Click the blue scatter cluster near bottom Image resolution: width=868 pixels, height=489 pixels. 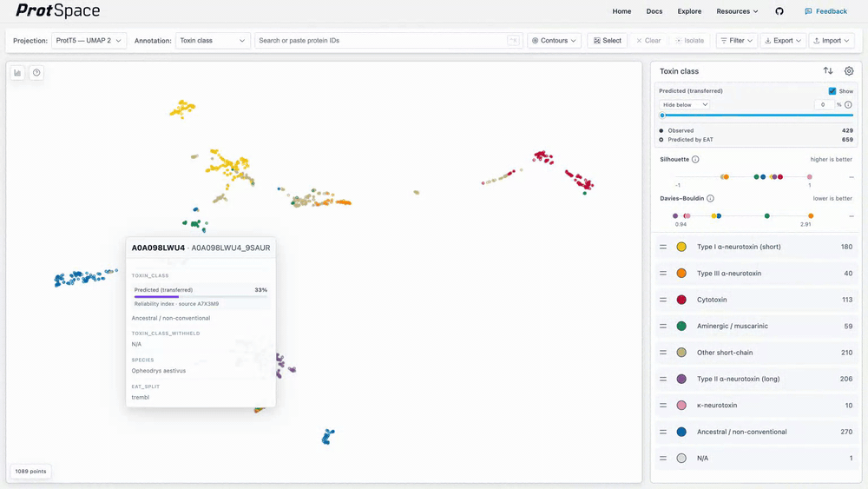(x=328, y=436)
